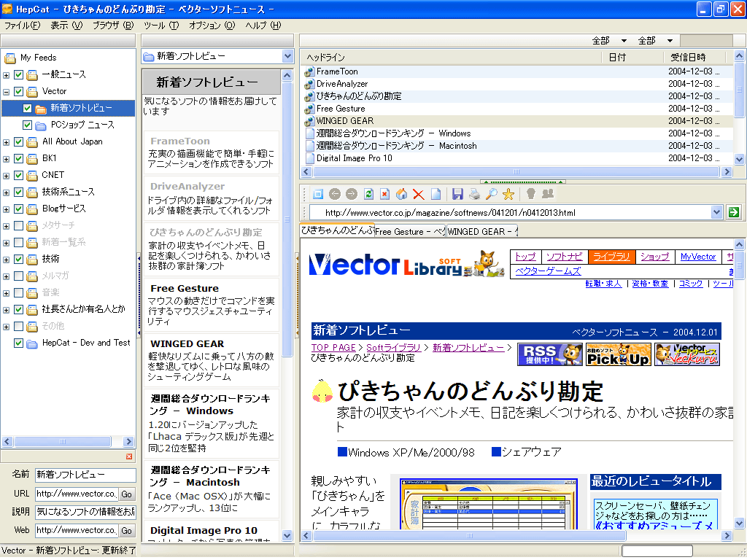Click the green refresh page icon

pos(368,194)
